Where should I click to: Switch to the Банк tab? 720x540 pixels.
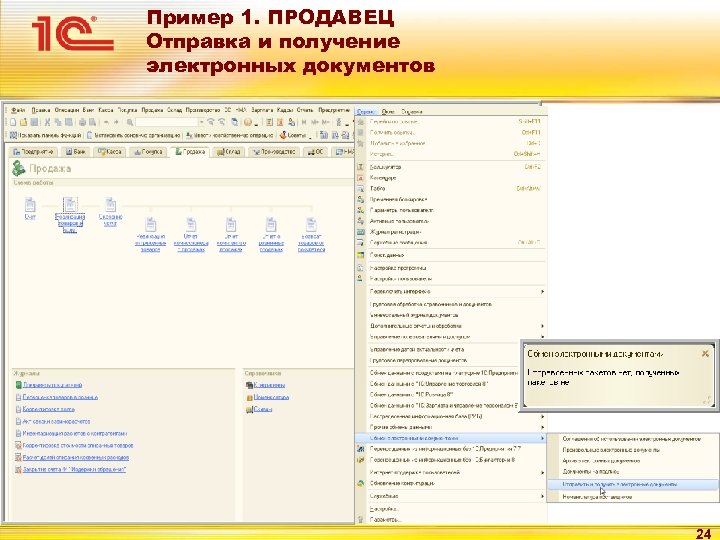pos(75,152)
